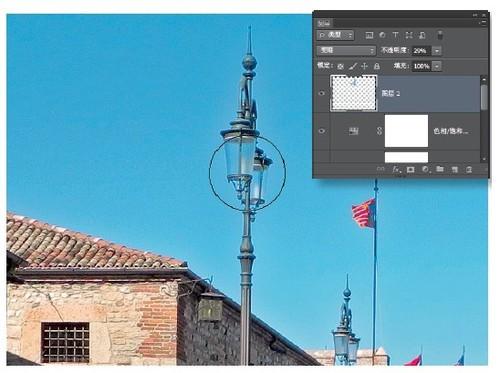The image size is (500, 373).
Task: Hide the 图层 2 layer
Action: 322,93
